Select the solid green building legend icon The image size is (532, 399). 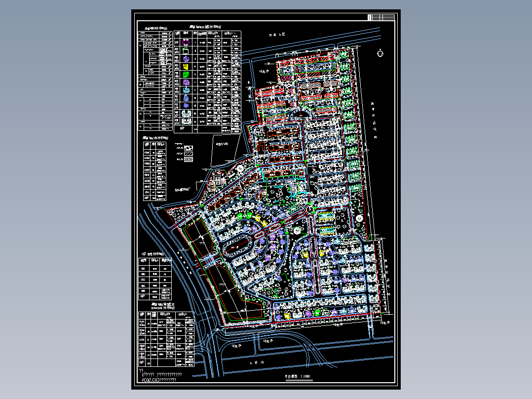pos(186,75)
